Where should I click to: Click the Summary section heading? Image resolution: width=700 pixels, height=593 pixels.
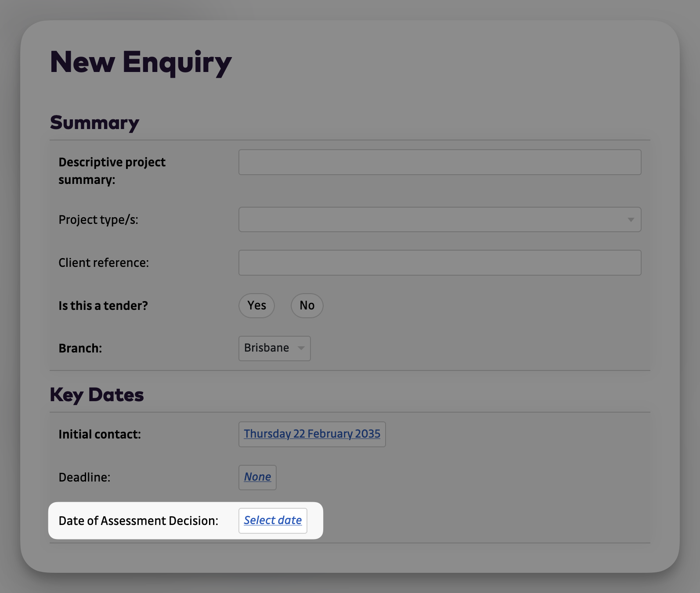94,122
